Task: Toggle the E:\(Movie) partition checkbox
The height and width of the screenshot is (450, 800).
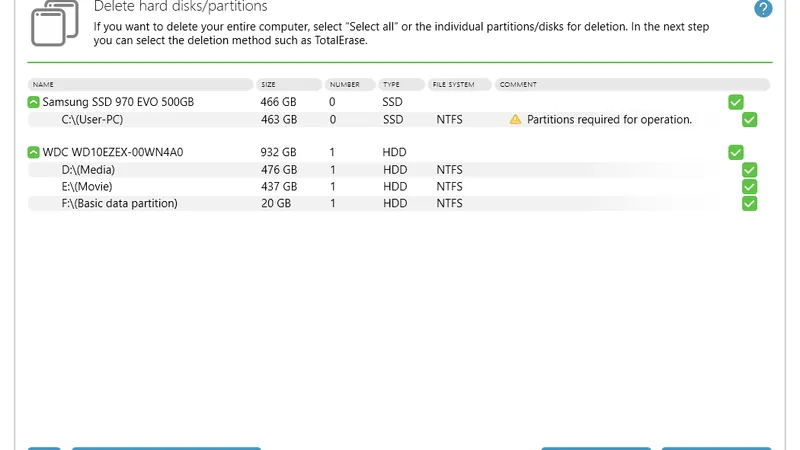Action: click(x=750, y=187)
